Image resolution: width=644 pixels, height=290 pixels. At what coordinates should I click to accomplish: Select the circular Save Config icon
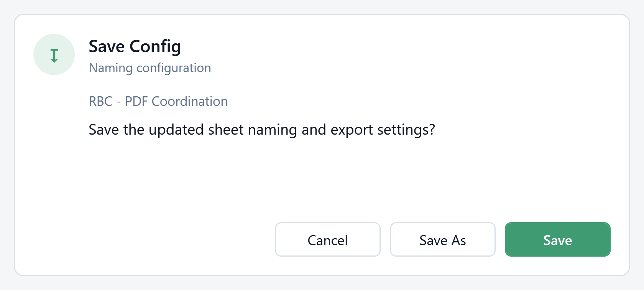[x=54, y=54]
